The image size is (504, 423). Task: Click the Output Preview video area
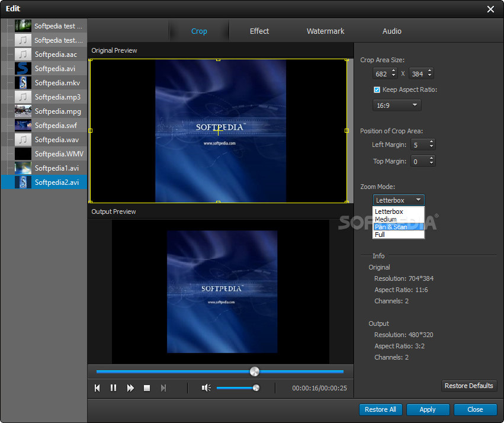[220, 292]
